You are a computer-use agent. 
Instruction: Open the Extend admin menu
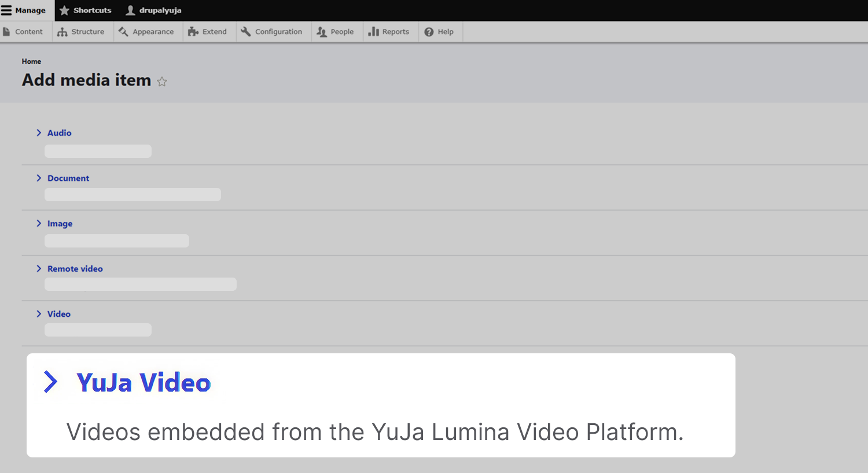[208, 32]
